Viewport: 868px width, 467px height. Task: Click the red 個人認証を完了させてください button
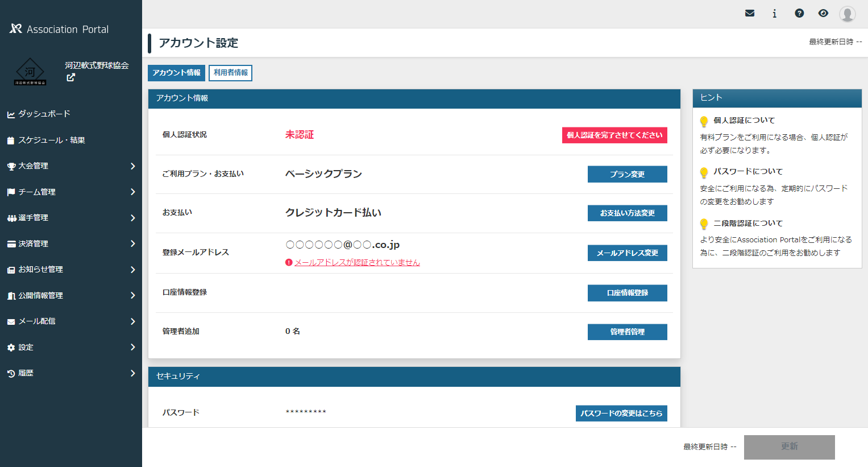coord(614,135)
